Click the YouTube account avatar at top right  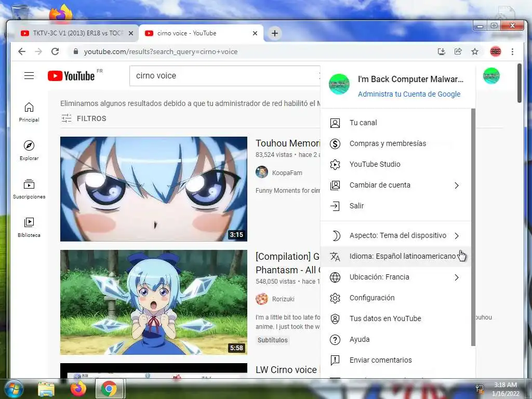pyautogui.click(x=491, y=76)
